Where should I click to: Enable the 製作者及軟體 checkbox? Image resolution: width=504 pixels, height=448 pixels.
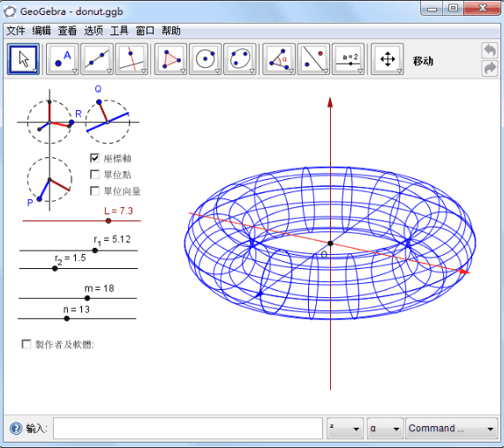[26, 344]
